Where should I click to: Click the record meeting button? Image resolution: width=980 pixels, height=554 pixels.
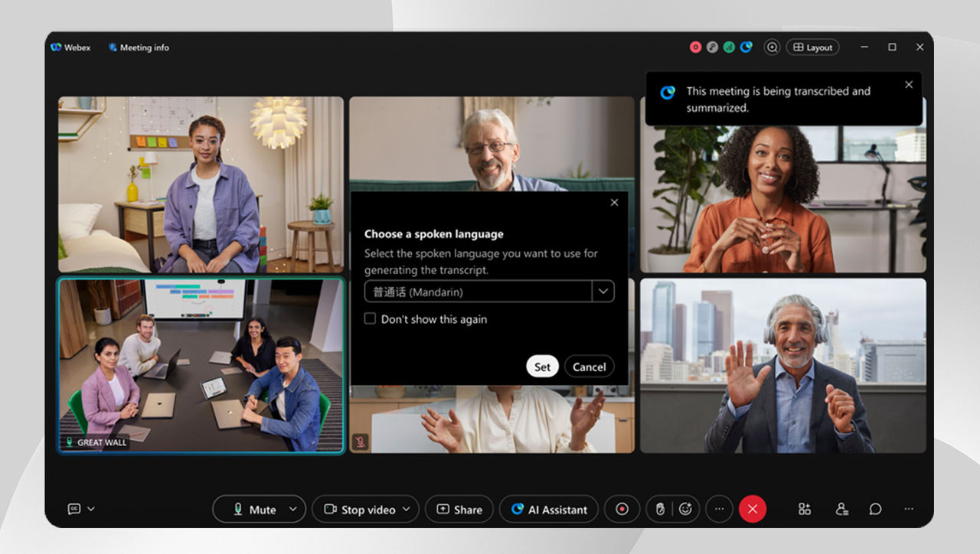(622, 510)
